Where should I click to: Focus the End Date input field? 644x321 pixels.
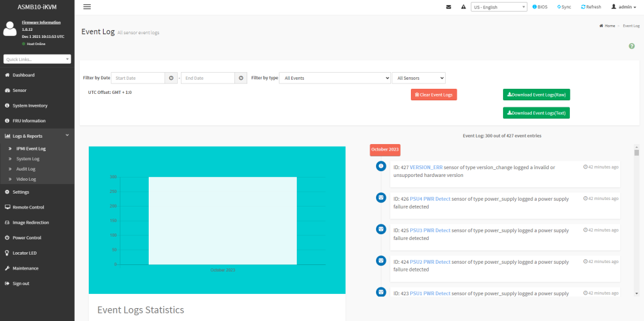(x=208, y=78)
